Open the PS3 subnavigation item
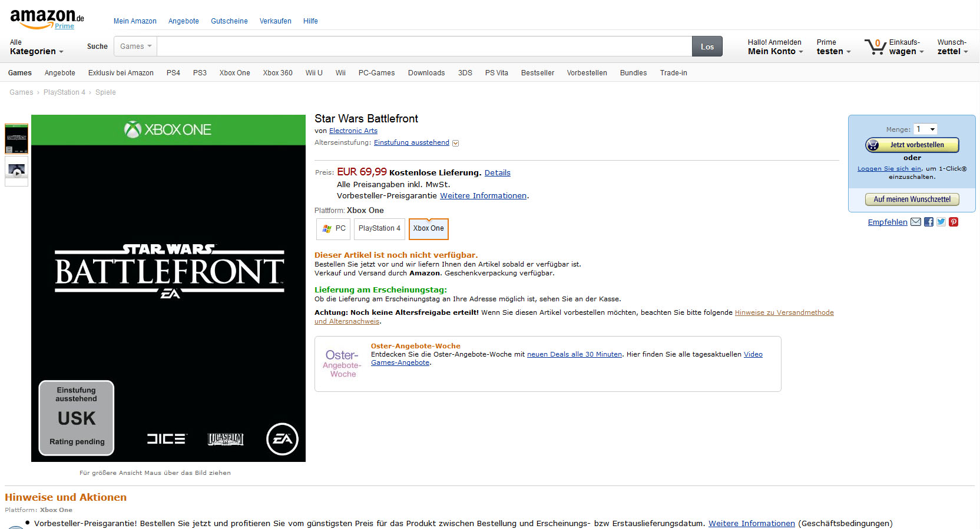The height and width of the screenshot is (529, 980). coord(200,73)
